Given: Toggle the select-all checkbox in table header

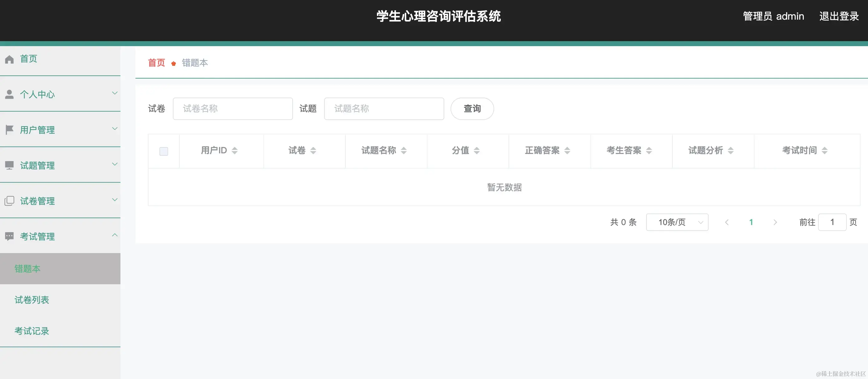Looking at the screenshot, I should (x=164, y=151).
